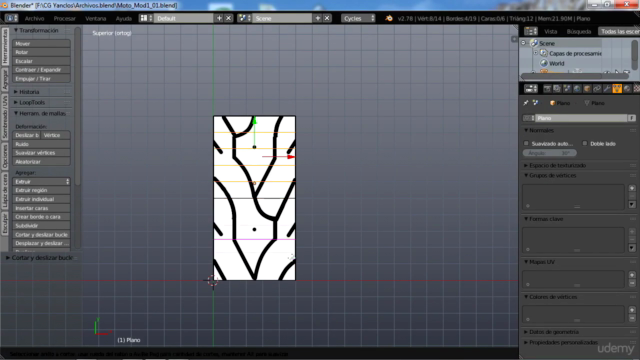This screenshot has height=360, width=640.
Task: Click the Blender logo in info header
Action: (389, 18)
